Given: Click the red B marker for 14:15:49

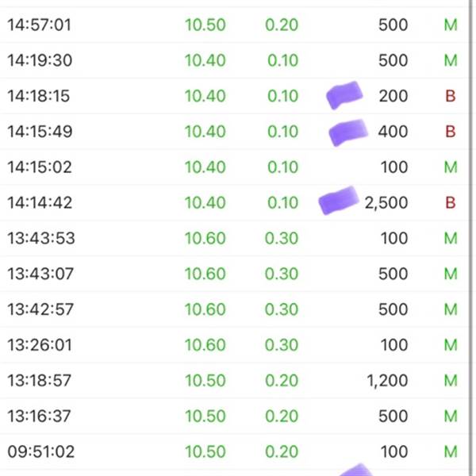Looking at the screenshot, I should (450, 132).
